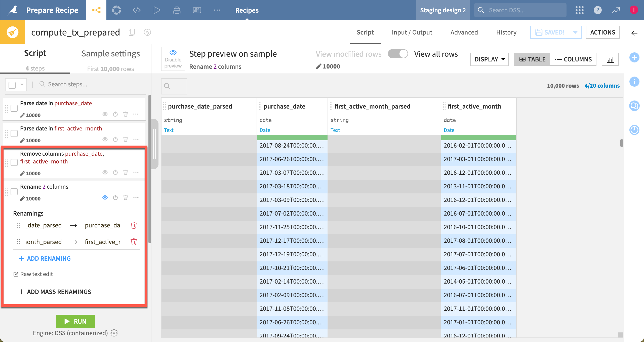Click the copy icon next to recipe name
This screenshot has width=644, height=342.
pyautogui.click(x=132, y=32)
